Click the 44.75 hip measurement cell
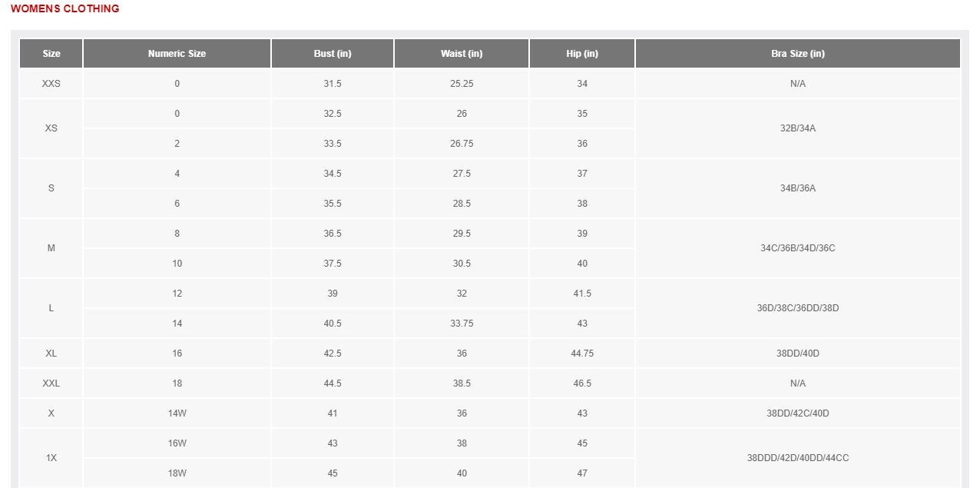The image size is (980, 488). [582, 354]
